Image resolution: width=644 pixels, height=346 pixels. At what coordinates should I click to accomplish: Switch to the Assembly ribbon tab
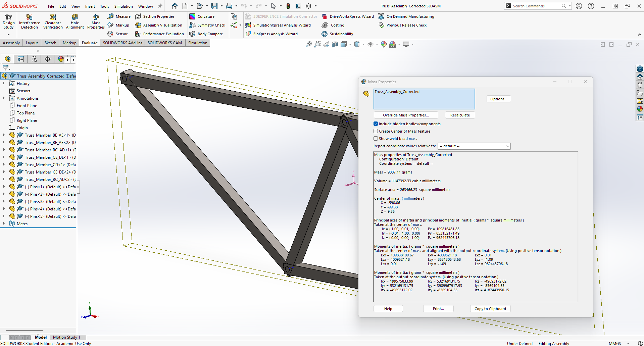tap(11, 43)
